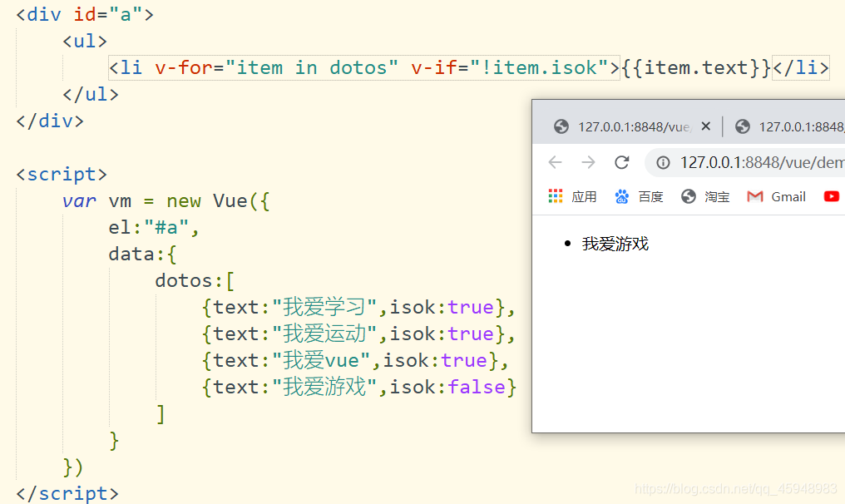Click the false value in code

(477, 387)
